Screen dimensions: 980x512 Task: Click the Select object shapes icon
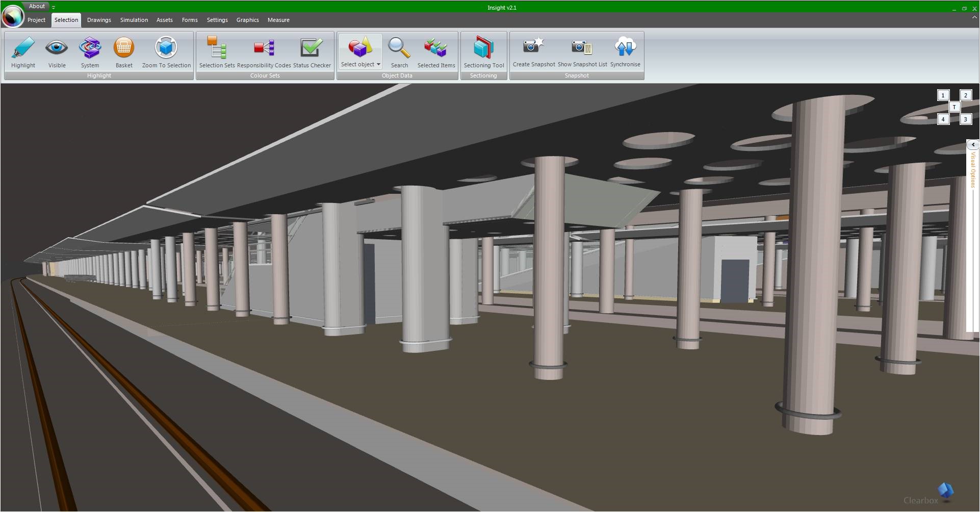tap(360, 47)
